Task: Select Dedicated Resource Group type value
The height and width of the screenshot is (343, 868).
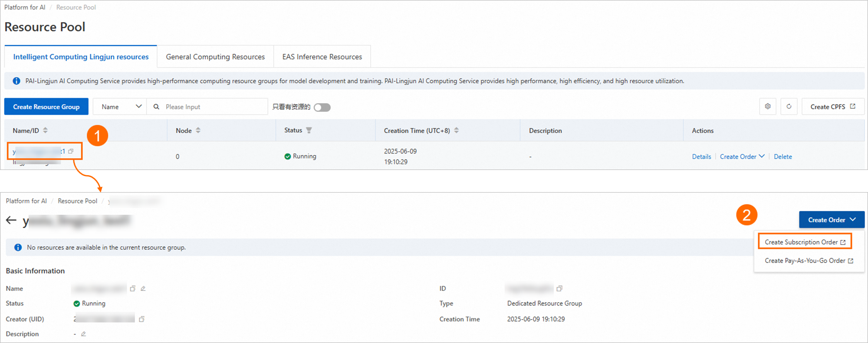Action: coord(545,304)
